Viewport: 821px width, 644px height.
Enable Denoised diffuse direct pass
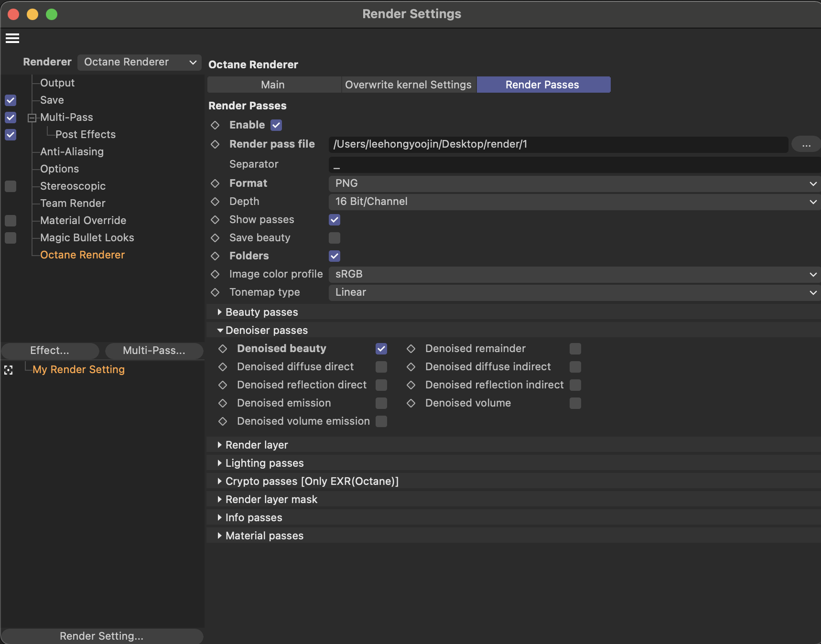tap(381, 367)
